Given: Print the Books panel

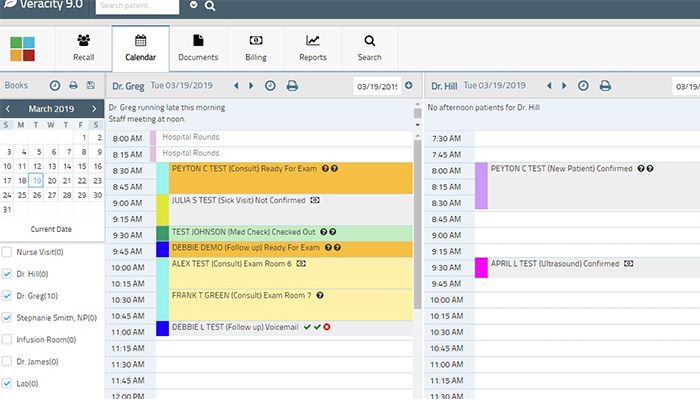Looking at the screenshot, I should 73,85.
